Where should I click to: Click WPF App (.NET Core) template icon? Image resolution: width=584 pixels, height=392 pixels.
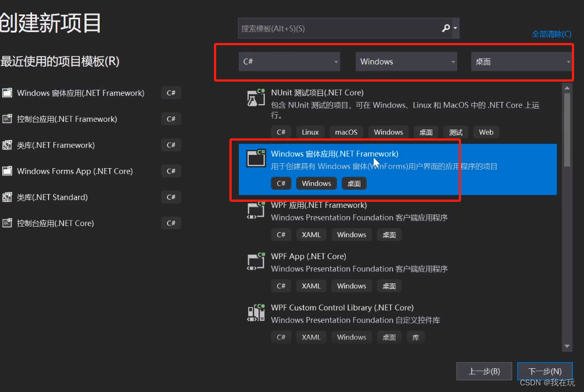point(256,261)
